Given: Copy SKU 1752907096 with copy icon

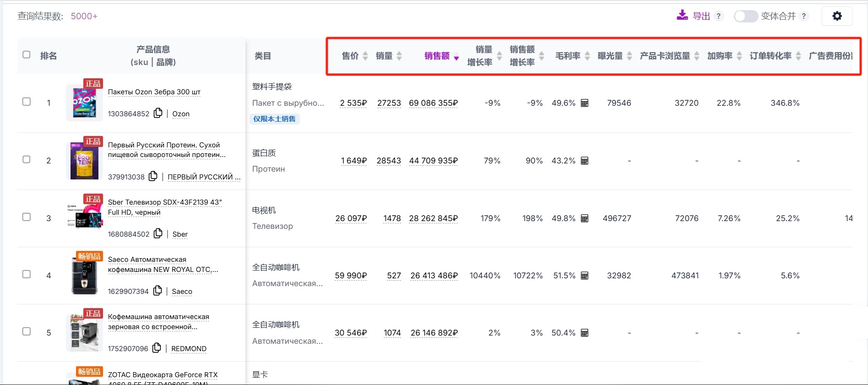Looking at the screenshot, I should pos(157,347).
